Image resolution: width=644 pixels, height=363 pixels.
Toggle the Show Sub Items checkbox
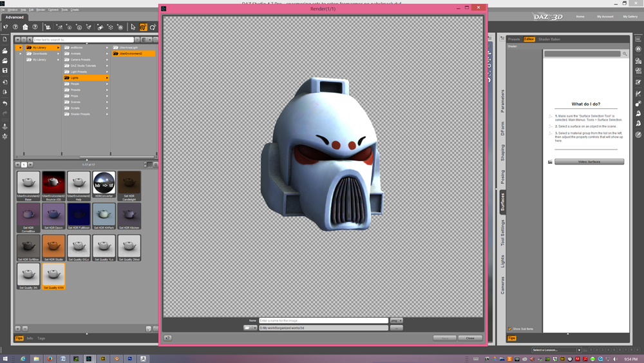click(x=510, y=329)
